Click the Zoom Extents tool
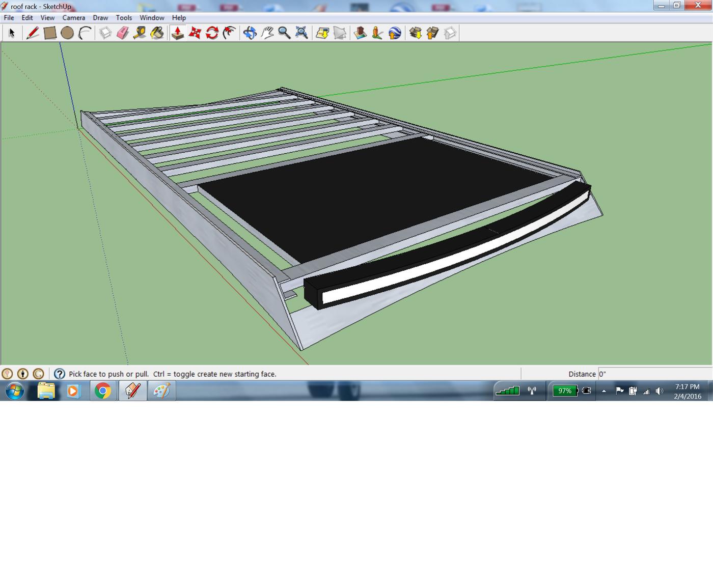This screenshot has height=588, width=713. (x=301, y=33)
